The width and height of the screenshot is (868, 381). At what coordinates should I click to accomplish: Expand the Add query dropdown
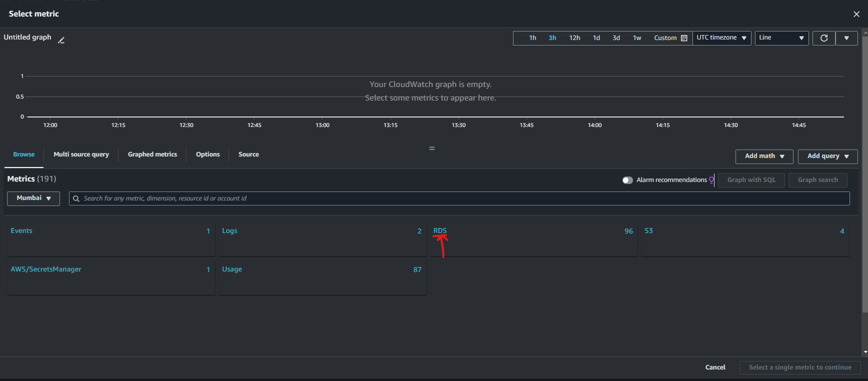tap(827, 156)
